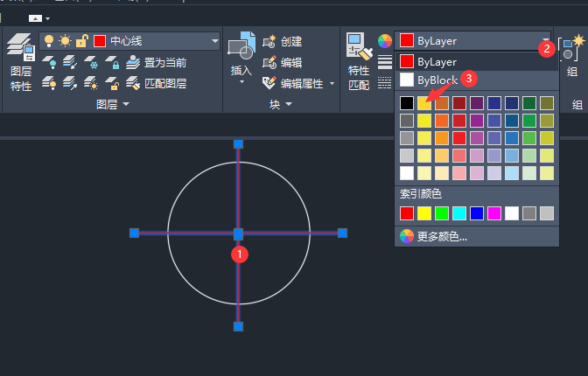Choose magenta in the 索引颜色 row
This screenshot has width=588, height=376.
(x=494, y=213)
